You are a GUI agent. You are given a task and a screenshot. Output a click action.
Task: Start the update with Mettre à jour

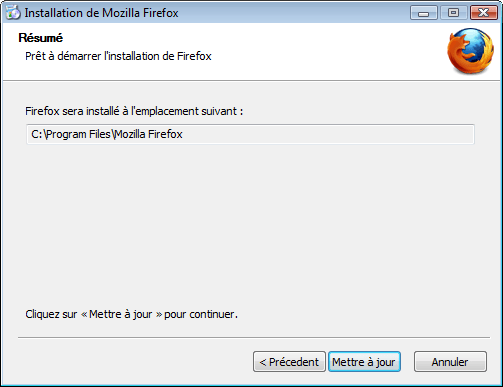pyautogui.click(x=364, y=362)
